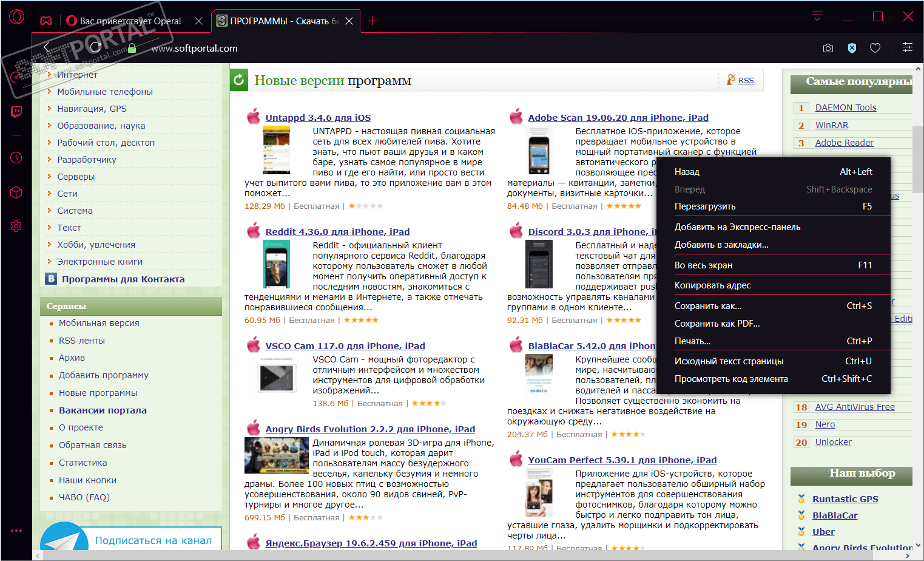Screen dimensions: 924x561
Task: Open 'Мобильные телефоны' category
Action: 105,92
